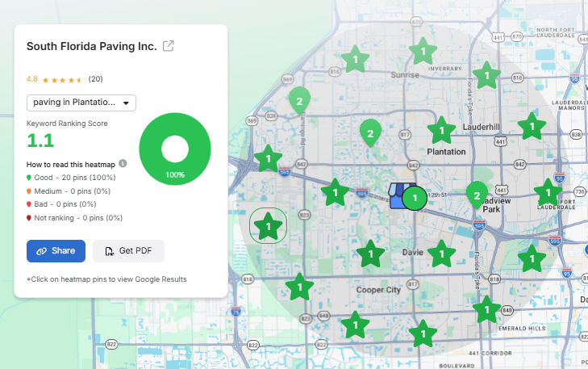588x369 pixels.
Task: Select the highlighted star pin with green outline
Action: pos(268,226)
